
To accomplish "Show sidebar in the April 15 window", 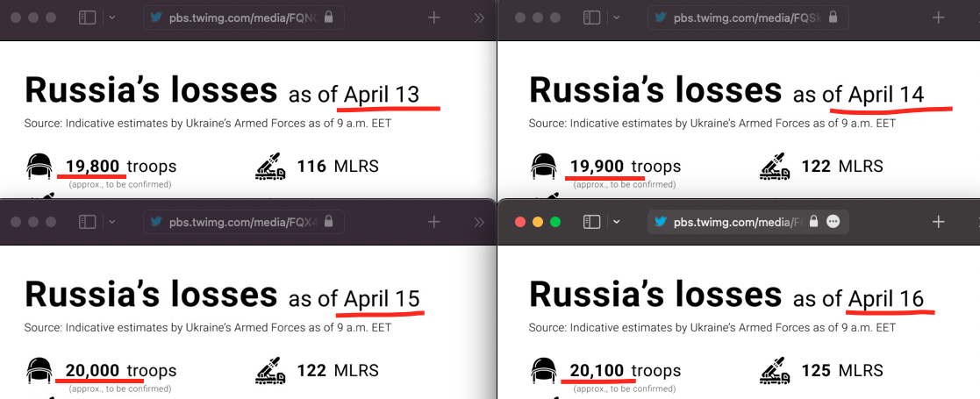I will (x=87, y=222).
